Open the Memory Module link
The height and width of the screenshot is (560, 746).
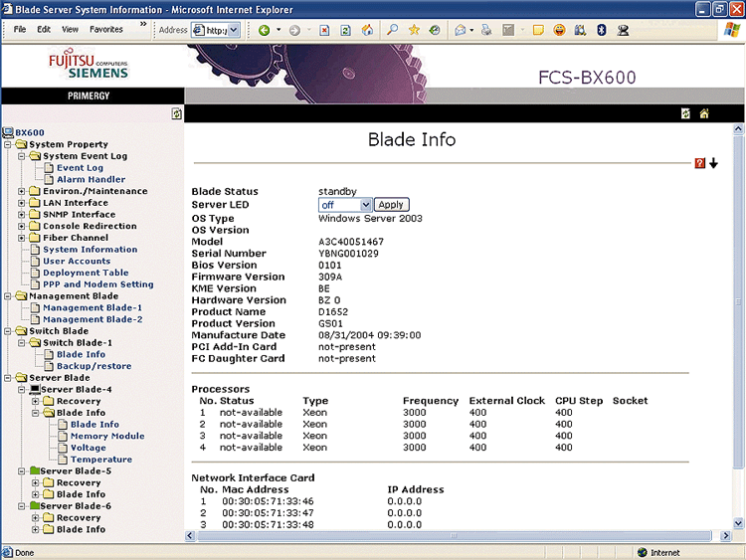[107, 437]
